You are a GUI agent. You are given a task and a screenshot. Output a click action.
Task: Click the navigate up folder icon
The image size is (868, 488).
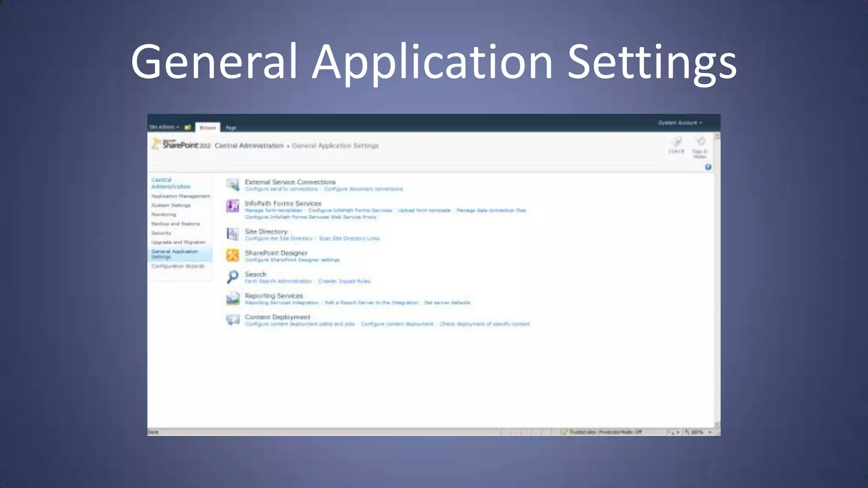coord(188,127)
